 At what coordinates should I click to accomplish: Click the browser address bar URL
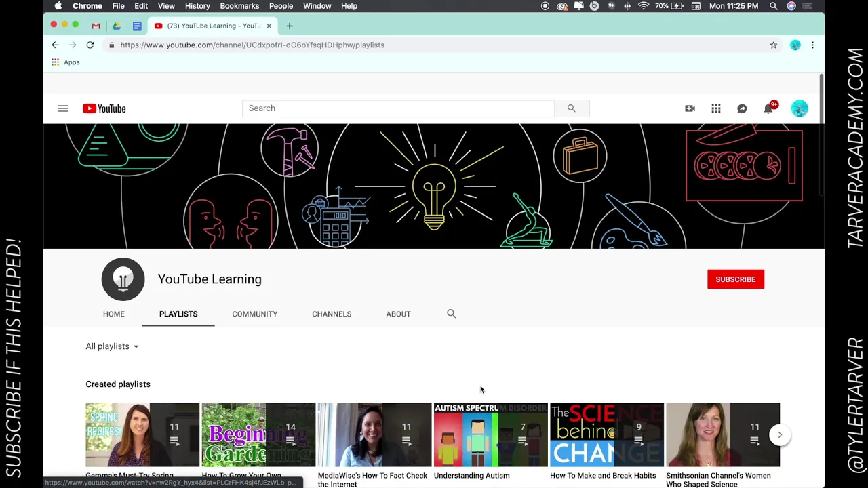click(x=252, y=45)
